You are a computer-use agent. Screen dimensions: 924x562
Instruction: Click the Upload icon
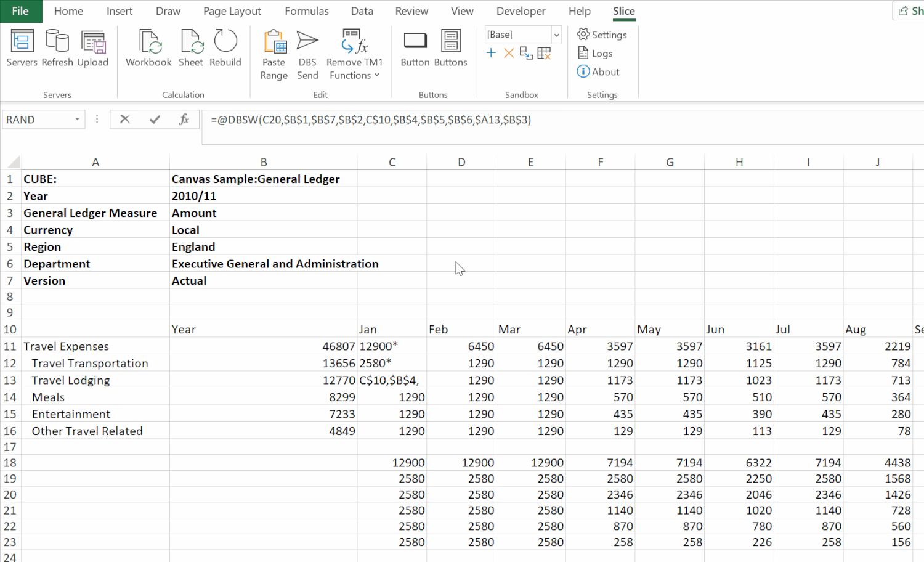93,48
